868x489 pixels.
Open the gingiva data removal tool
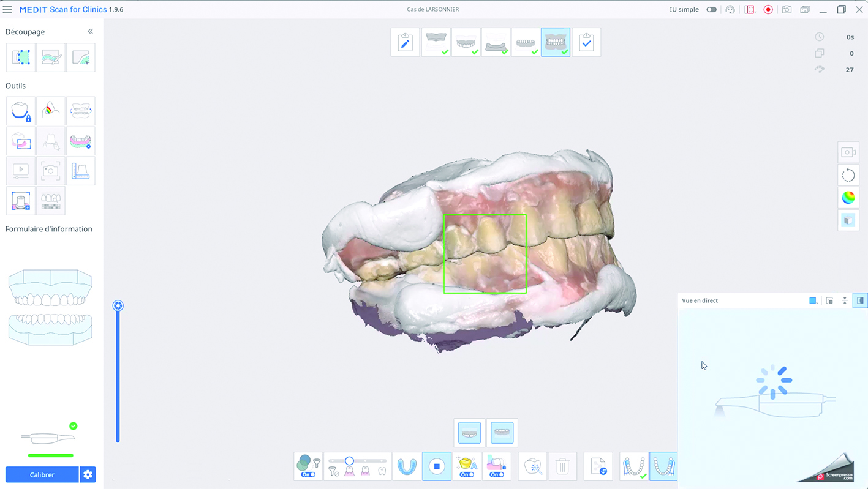click(x=80, y=141)
